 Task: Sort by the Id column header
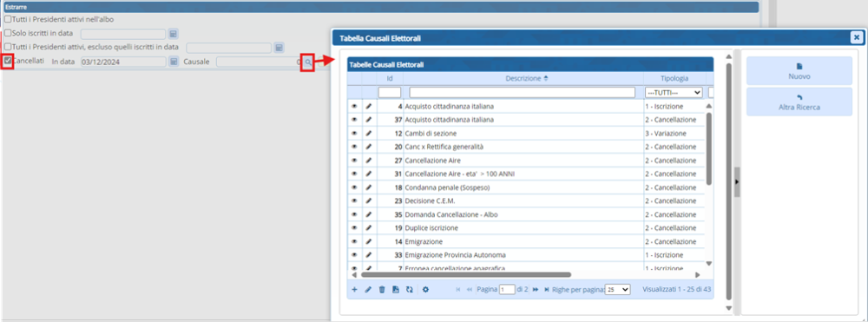click(x=390, y=79)
